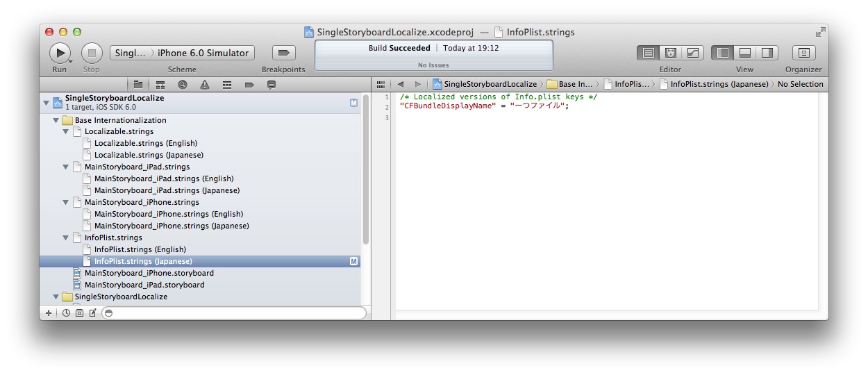Viewport: 868px width, 375px height.
Task: Show the Search navigator
Action: click(x=183, y=84)
